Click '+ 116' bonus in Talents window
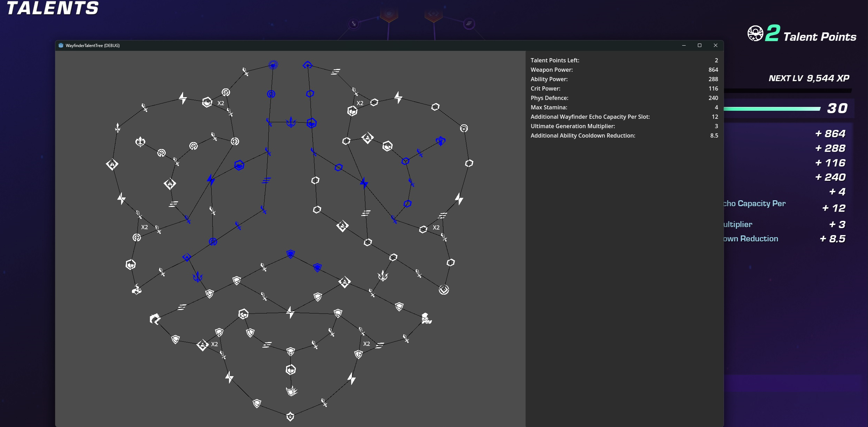This screenshot has height=427, width=868. point(830,163)
